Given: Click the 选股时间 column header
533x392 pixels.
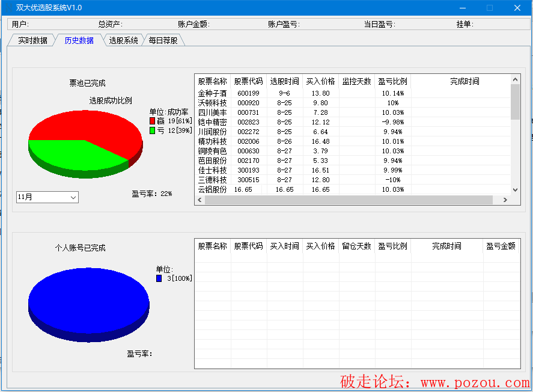Looking at the screenshot, I should coord(284,81).
